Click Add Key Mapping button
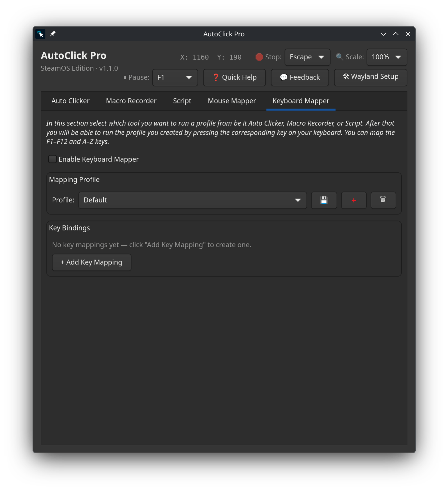The height and width of the screenshot is (492, 448). [x=92, y=262]
